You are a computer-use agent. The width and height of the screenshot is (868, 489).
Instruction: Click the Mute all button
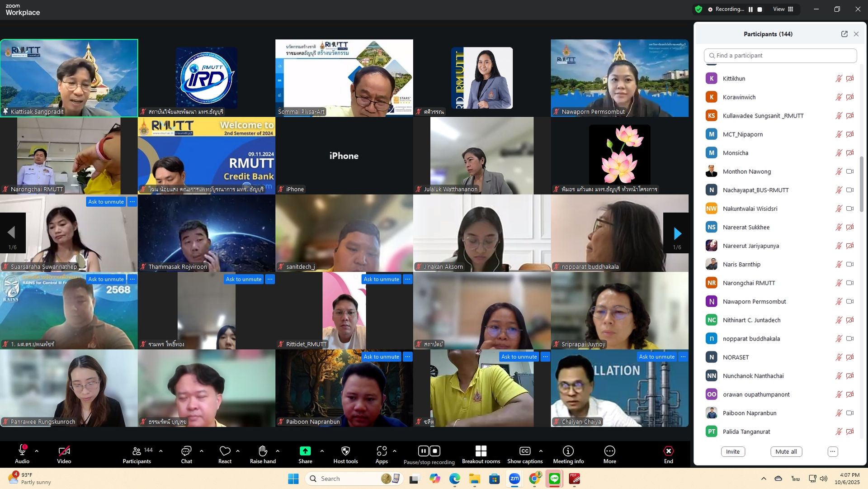(x=786, y=451)
